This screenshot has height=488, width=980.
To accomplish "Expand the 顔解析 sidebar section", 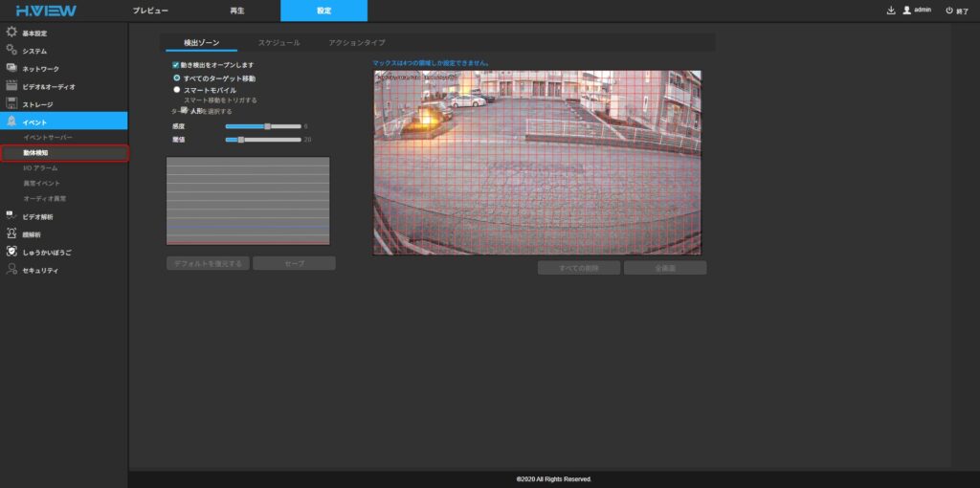I will point(32,234).
